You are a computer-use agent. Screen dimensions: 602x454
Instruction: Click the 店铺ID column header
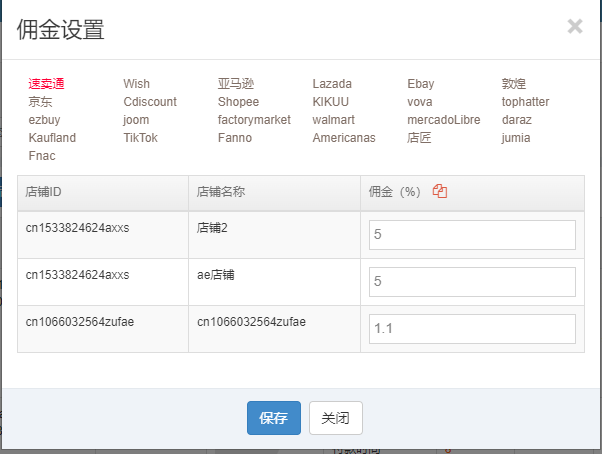coord(103,193)
